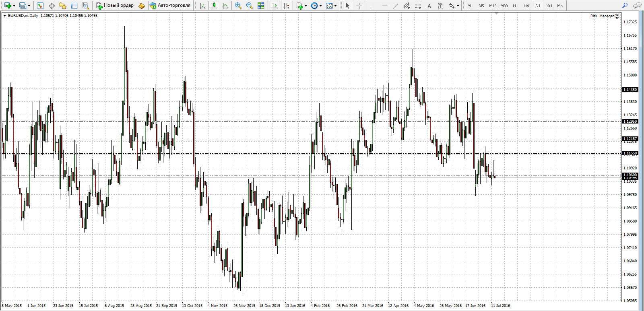Click the Risk_Manager expert label
Screen dimensions: 644x311
coord(605,16)
